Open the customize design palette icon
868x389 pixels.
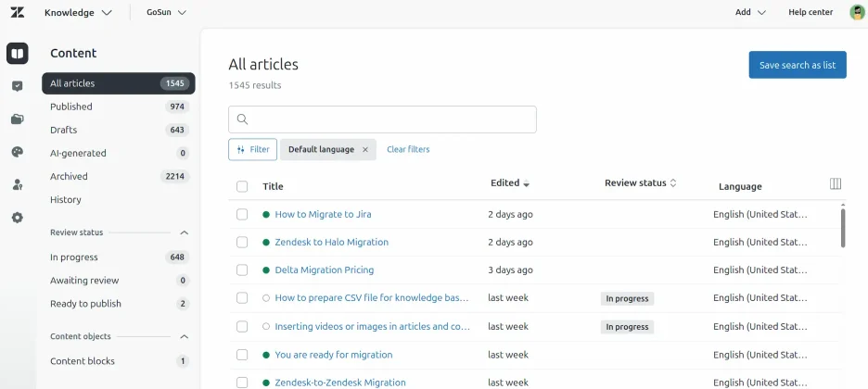tap(18, 152)
